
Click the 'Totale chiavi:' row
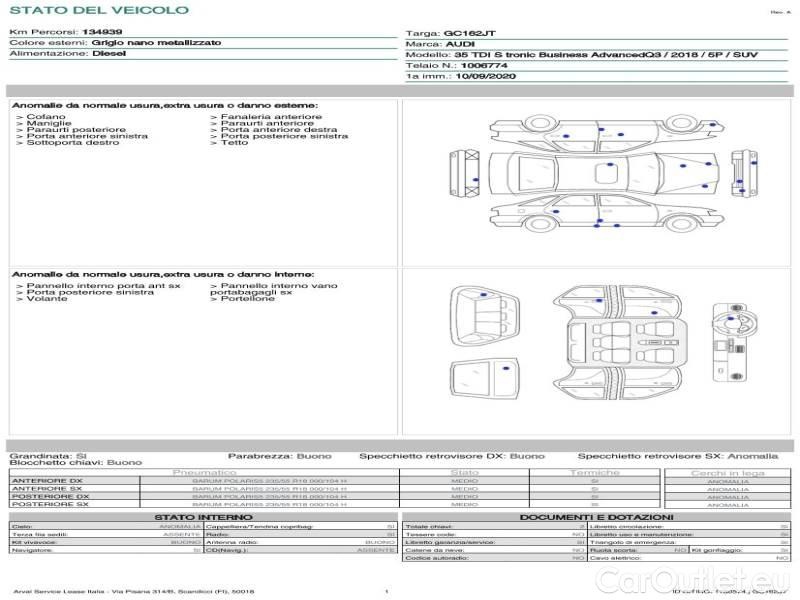click(x=495, y=527)
